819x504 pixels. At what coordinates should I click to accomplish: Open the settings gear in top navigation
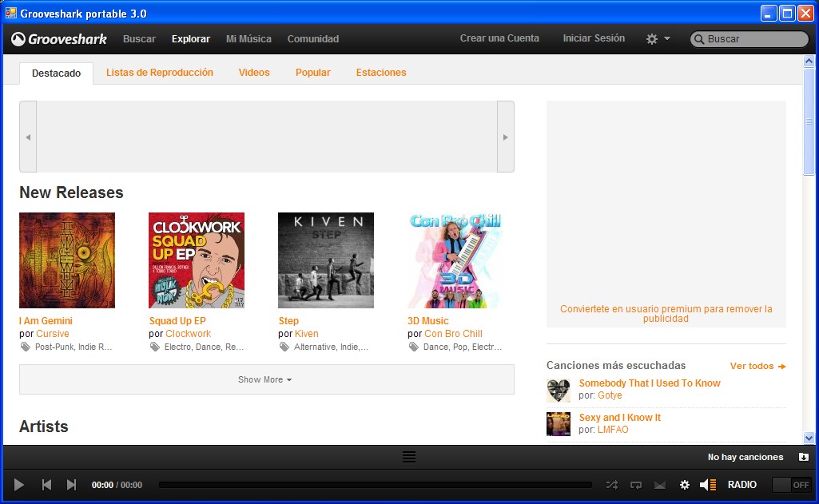coord(651,38)
